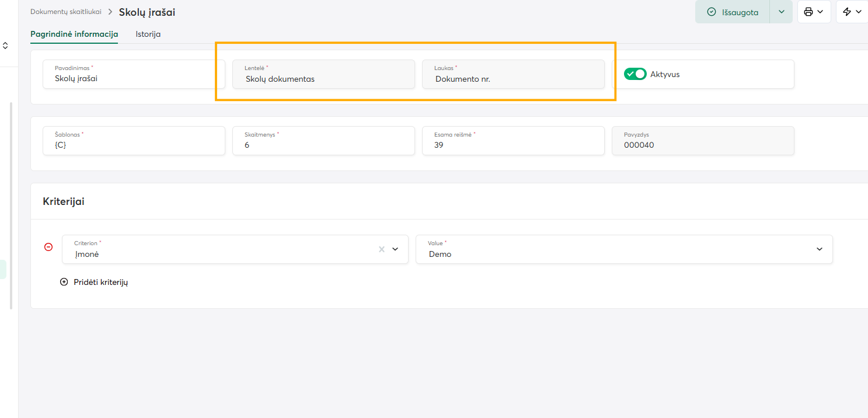Click the printer icon in the header
Viewport: 868px width, 418px height.
808,12
